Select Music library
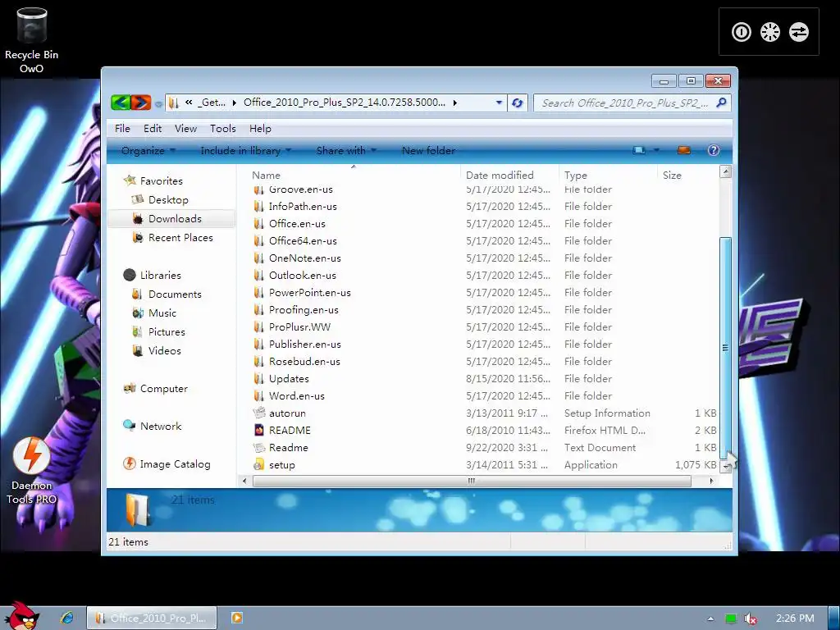840x630 pixels. (162, 313)
